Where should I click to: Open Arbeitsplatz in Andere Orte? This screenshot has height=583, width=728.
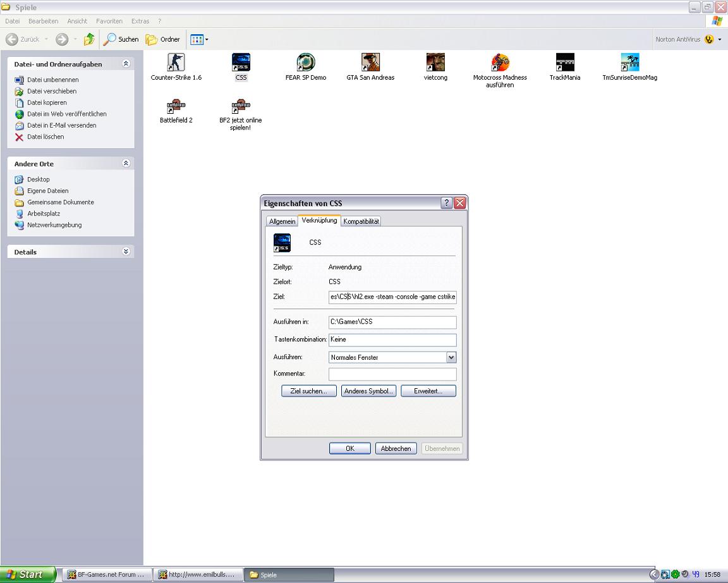click(x=44, y=213)
